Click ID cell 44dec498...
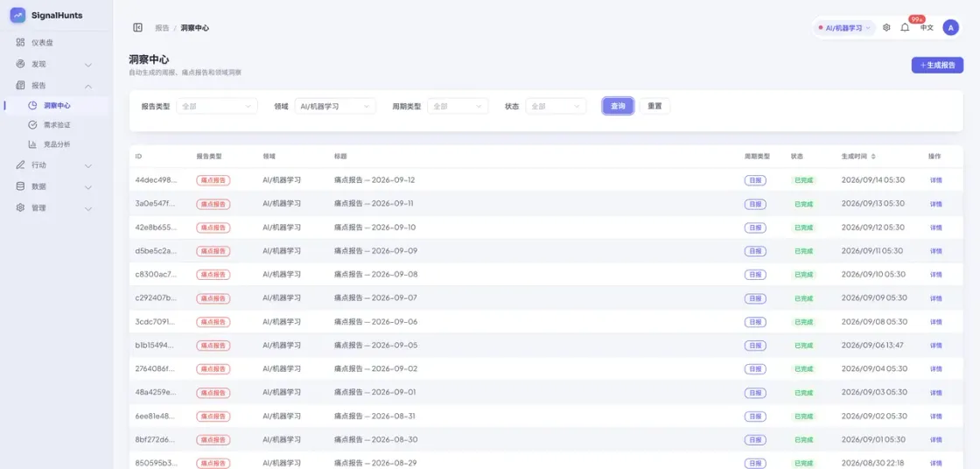Viewport: 980px width, 469px height. tap(157, 180)
